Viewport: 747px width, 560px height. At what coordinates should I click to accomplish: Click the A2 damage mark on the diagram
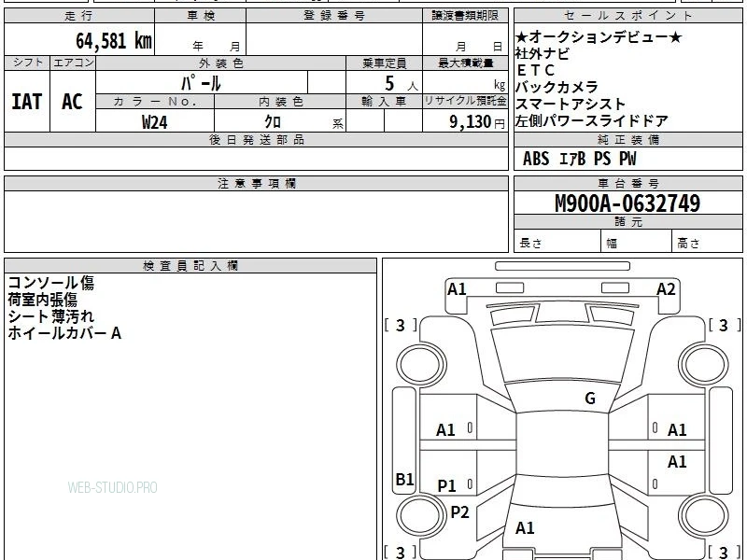coord(666,289)
